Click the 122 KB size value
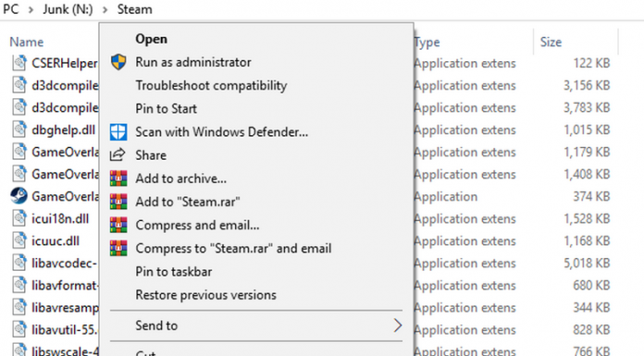This screenshot has height=356, width=644. pyautogui.click(x=591, y=63)
